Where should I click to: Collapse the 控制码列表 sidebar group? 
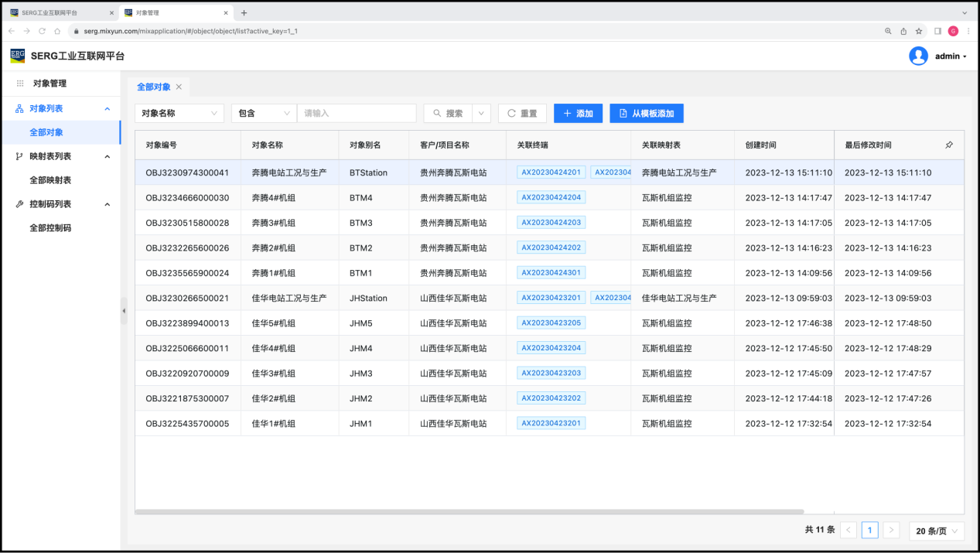[107, 204]
